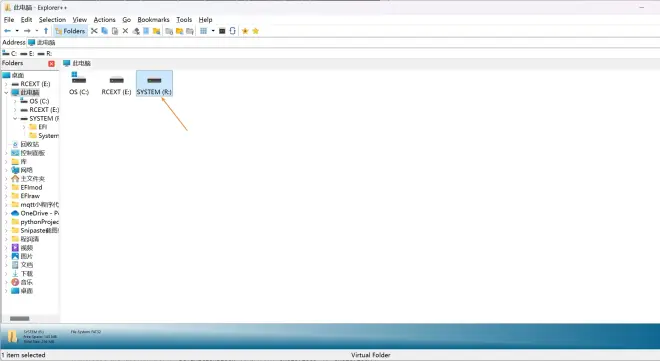Click the Delete X toolbar icon

click(x=125, y=31)
